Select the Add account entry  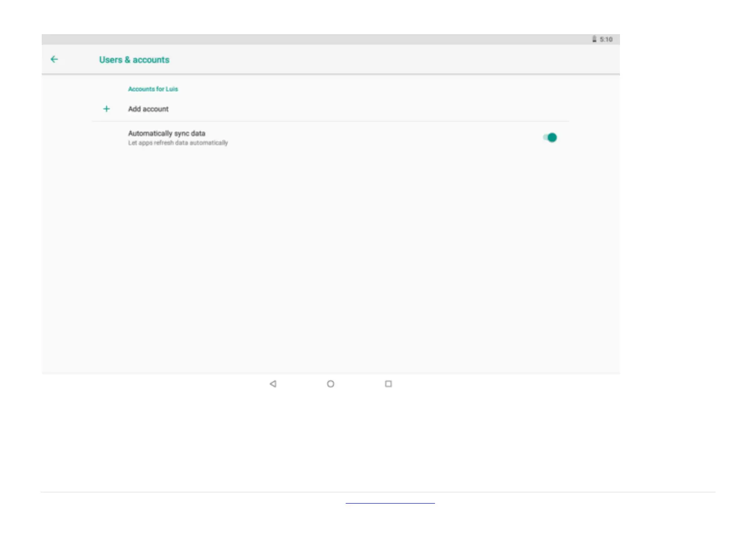click(330, 109)
